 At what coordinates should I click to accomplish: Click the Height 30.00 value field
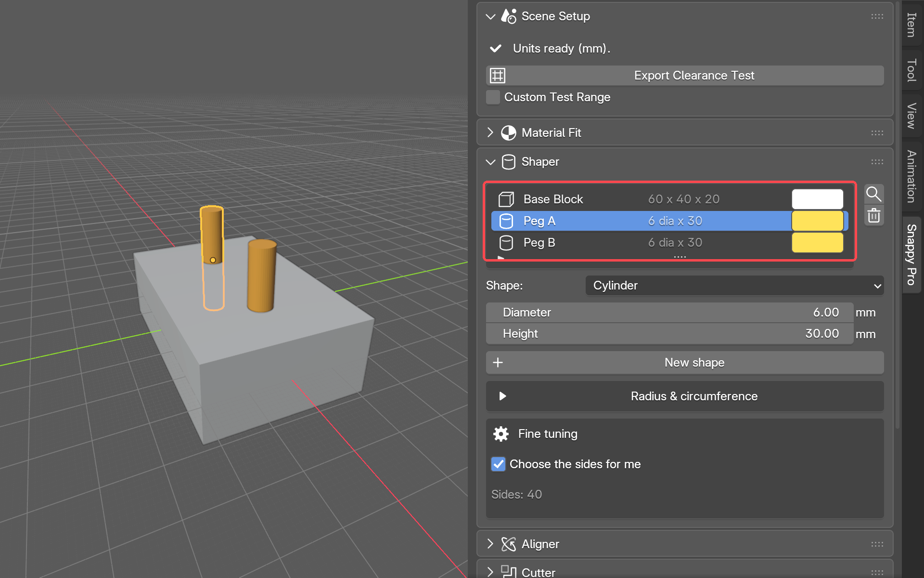tap(669, 334)
